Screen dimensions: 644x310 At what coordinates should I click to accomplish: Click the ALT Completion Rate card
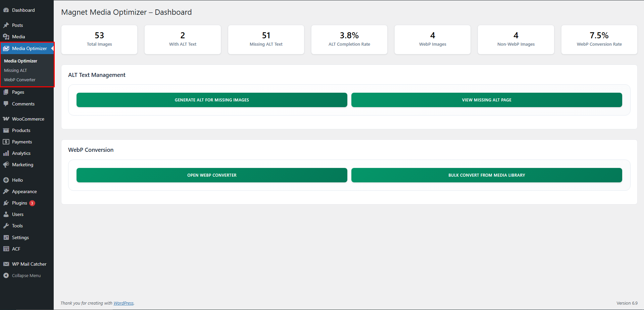point(349,40)
